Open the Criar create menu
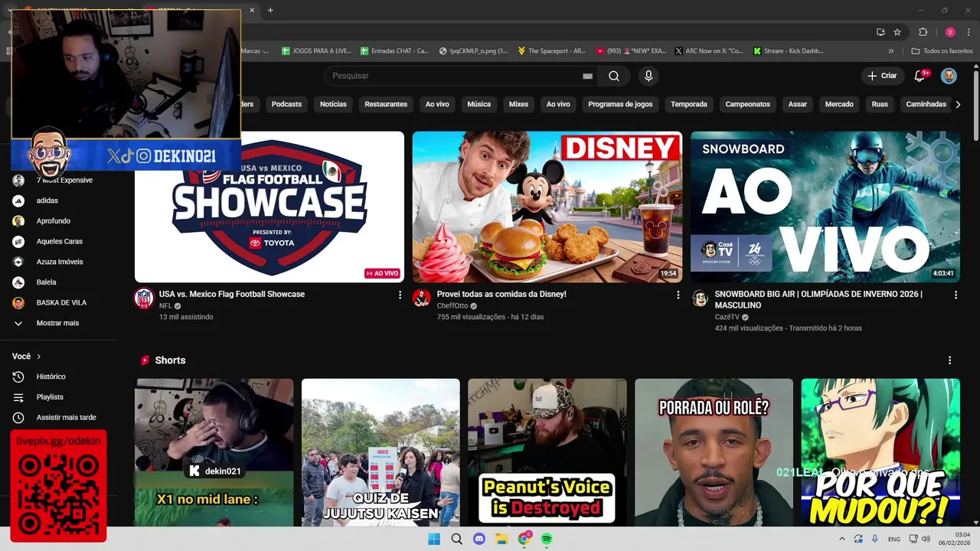Image resolution: width=980 pixels, height=551 pixels. (882, 76)
